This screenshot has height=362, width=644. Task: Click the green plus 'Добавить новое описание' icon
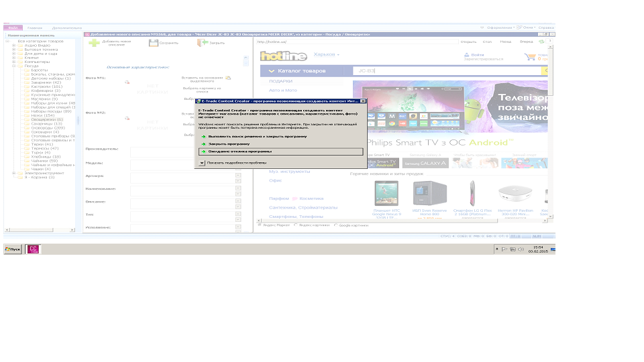[94, 43]
